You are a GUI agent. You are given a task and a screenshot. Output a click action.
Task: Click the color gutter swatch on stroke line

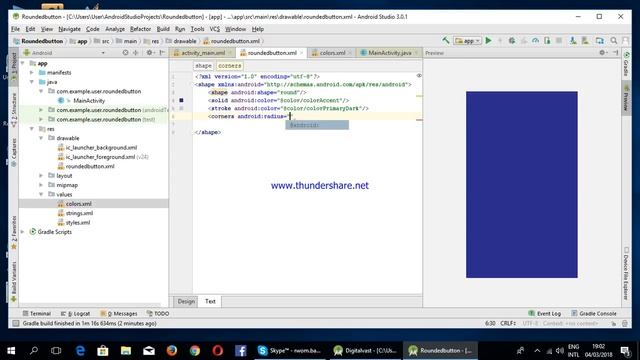click(x=181, y=108)
